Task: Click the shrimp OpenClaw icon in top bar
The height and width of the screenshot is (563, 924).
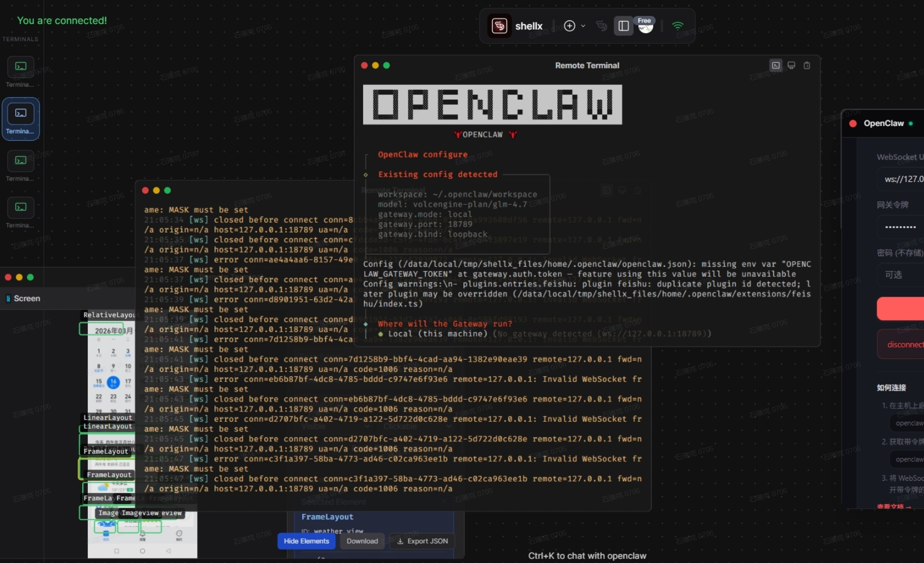Action: coord(601,26)
